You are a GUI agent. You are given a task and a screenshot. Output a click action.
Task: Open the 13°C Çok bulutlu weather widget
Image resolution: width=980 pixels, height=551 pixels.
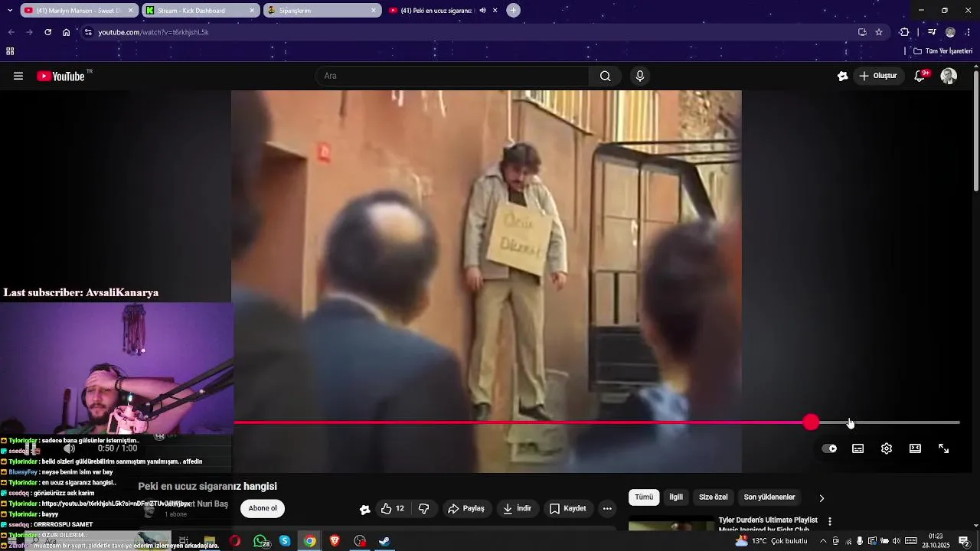(771, 541)
